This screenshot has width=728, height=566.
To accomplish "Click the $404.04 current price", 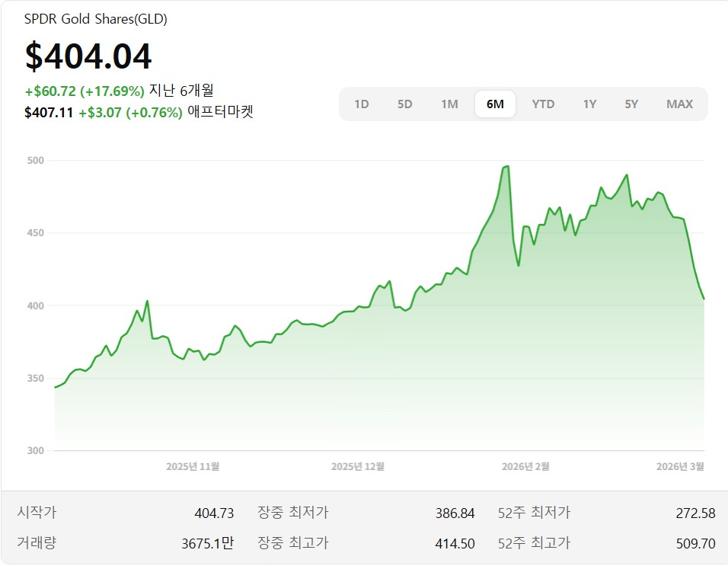I will (x=88, y=56).
